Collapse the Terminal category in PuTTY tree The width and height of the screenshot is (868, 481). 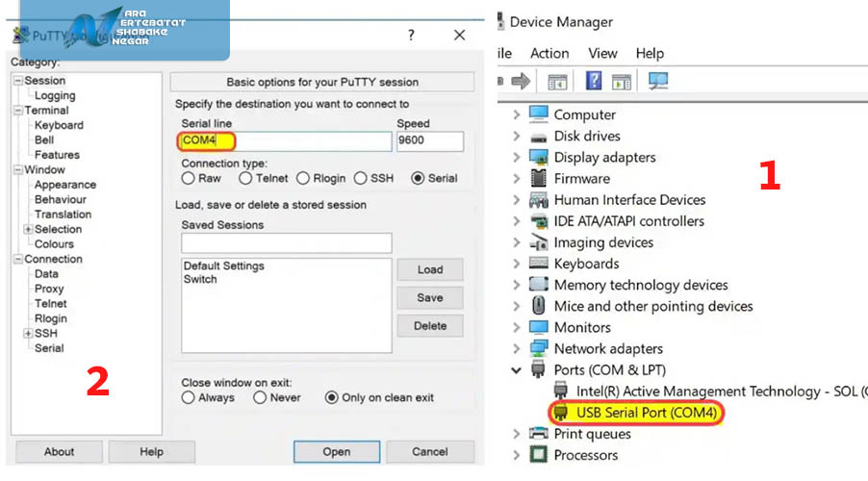click(18, 111)
